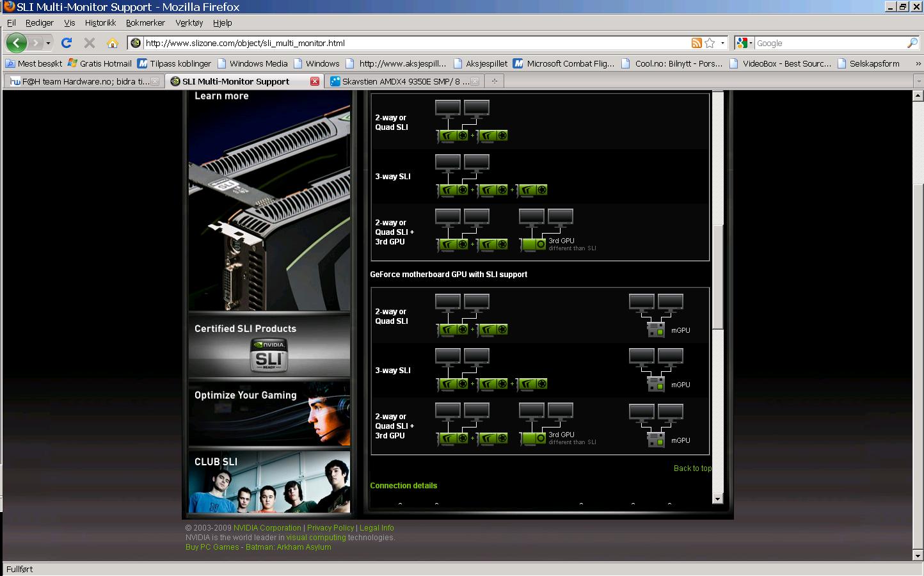Open the Gratis Hotmail bookmark

point(100,63)
